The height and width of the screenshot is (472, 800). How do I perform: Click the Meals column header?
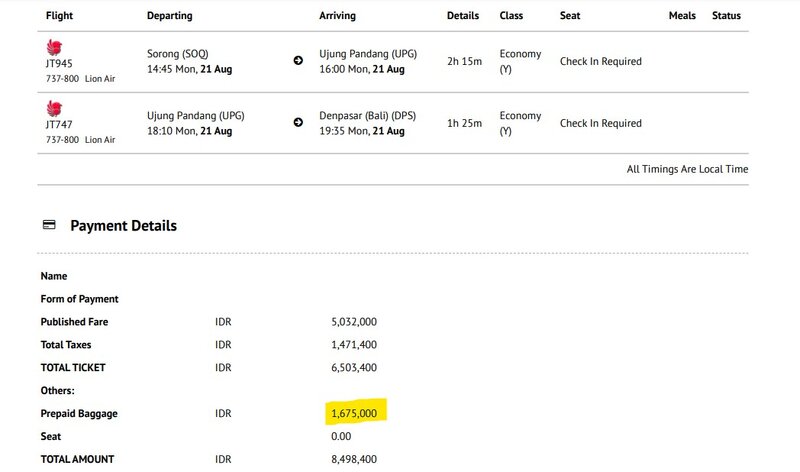coord(683,16)
